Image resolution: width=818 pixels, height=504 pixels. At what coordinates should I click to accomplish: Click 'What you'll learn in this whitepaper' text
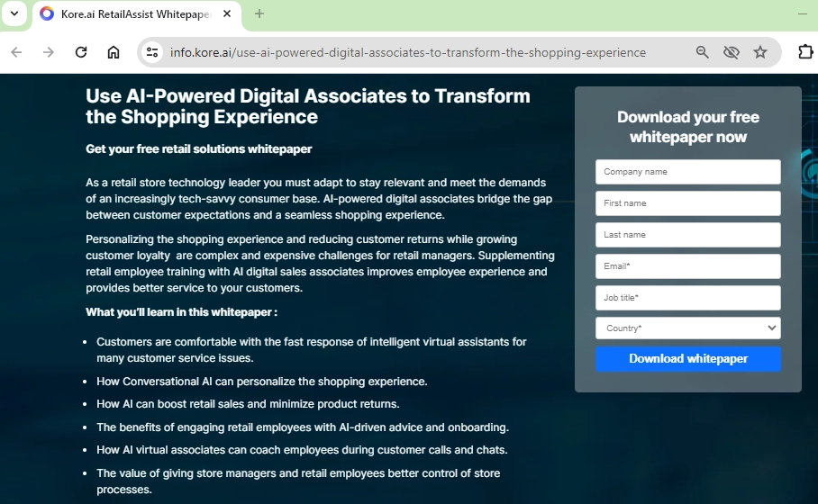click(182, 312)
